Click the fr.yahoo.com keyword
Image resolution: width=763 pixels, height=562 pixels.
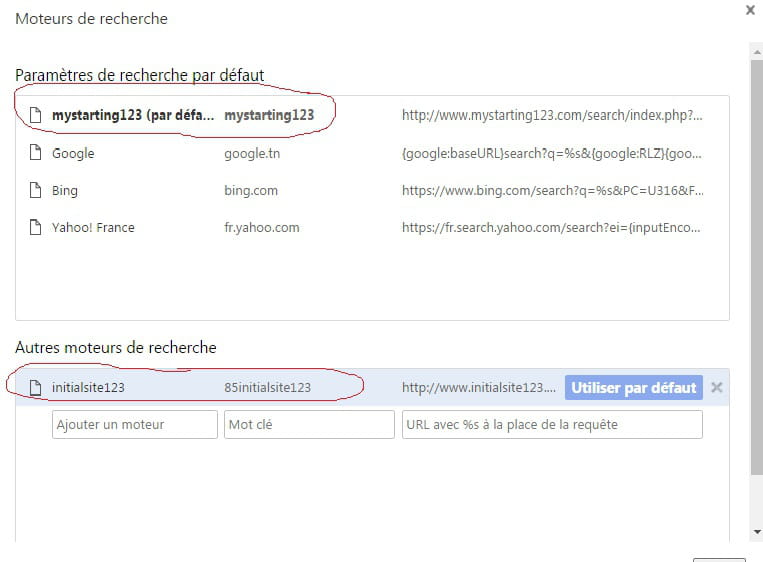click(262, 227)
